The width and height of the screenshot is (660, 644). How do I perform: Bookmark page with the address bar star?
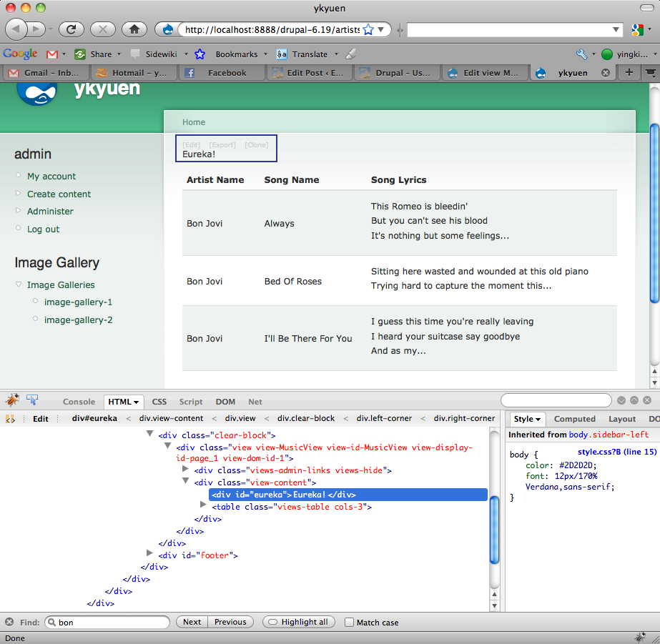click(368, 30)
